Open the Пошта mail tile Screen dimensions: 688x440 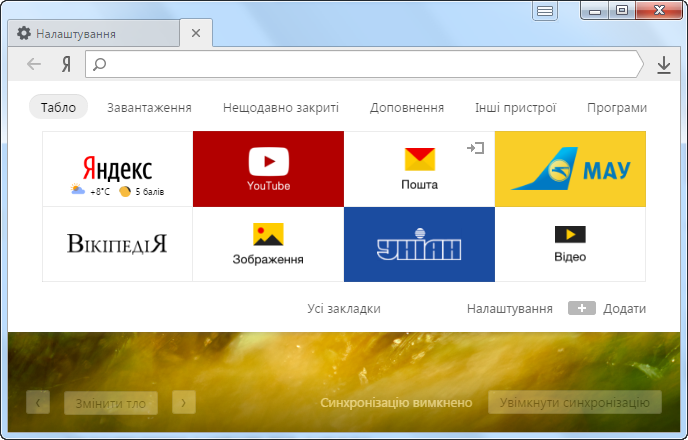coord(419,169)
